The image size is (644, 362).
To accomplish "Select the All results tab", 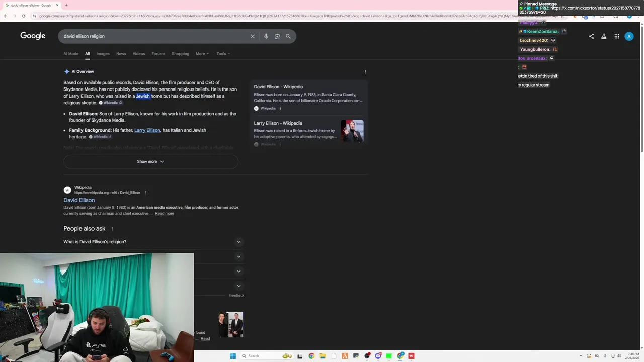I will (x=87, y=54).
